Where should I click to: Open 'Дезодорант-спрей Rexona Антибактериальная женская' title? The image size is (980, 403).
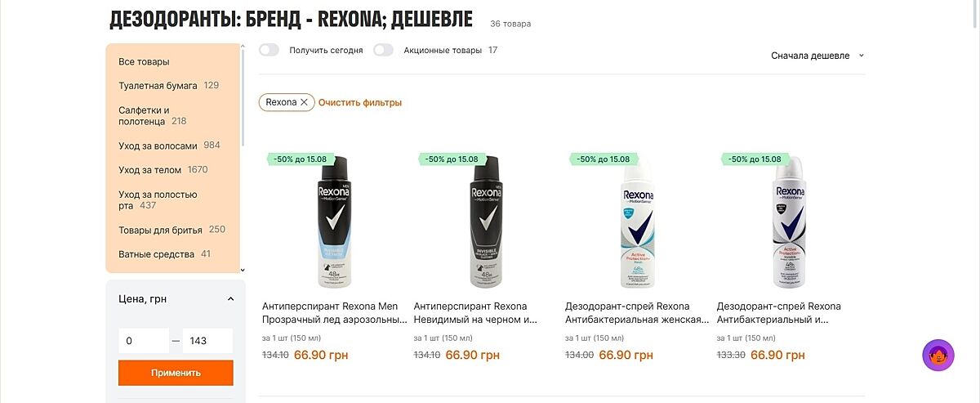point(637,313)
